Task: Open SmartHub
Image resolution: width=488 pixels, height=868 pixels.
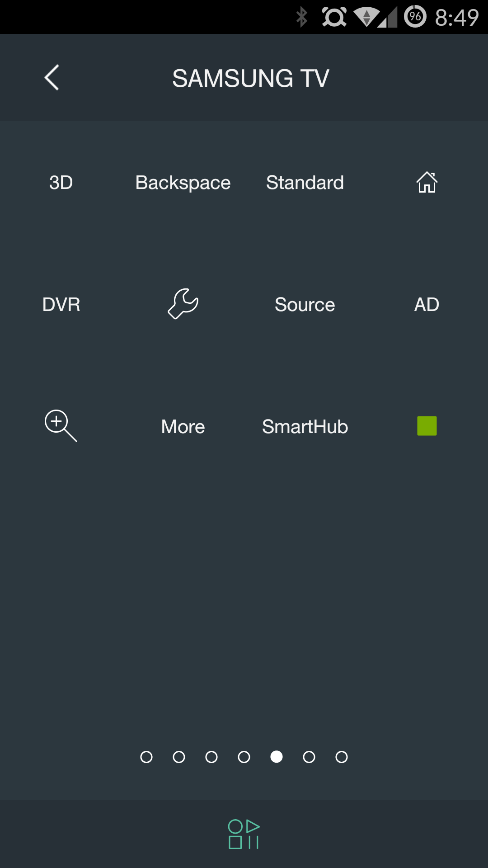Action: [x=305, y=427]
